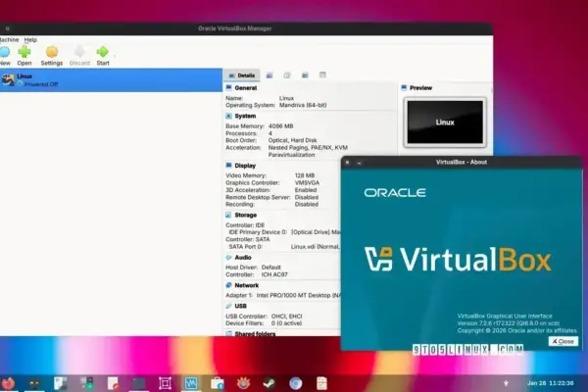Open the Activity tab icon

pos(305,75)
